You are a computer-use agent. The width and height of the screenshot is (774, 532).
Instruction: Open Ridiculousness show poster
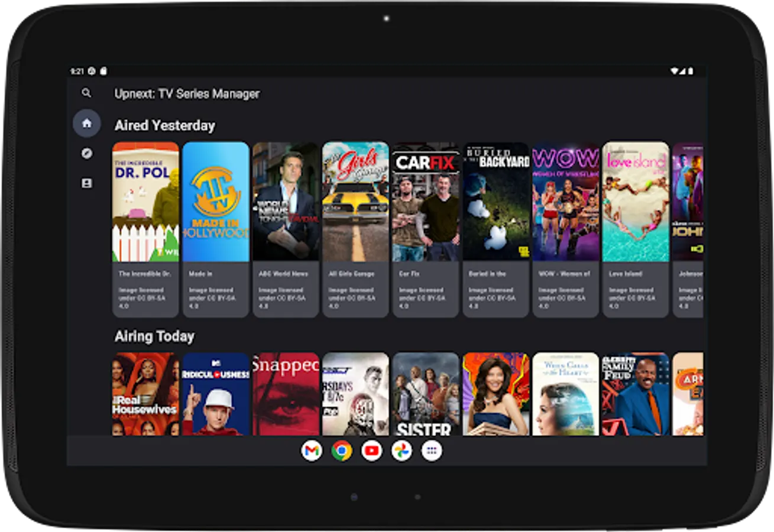pyautogui.click(x=216, y=394)
